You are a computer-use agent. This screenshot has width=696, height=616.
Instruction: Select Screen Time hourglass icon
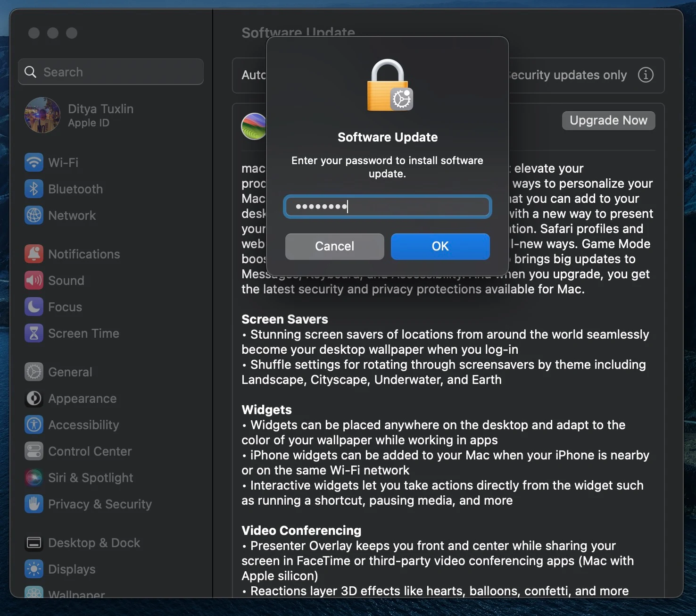tap(34, 333)
